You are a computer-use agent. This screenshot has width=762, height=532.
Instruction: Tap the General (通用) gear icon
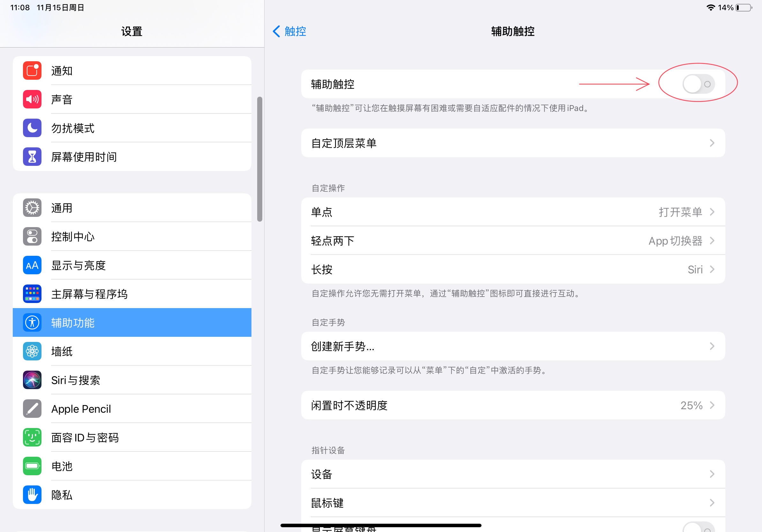(x=32, y=208)
